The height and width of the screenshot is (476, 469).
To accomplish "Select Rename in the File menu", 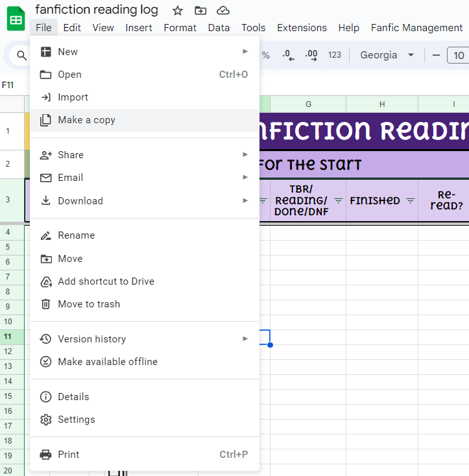I will pos(145,235).
